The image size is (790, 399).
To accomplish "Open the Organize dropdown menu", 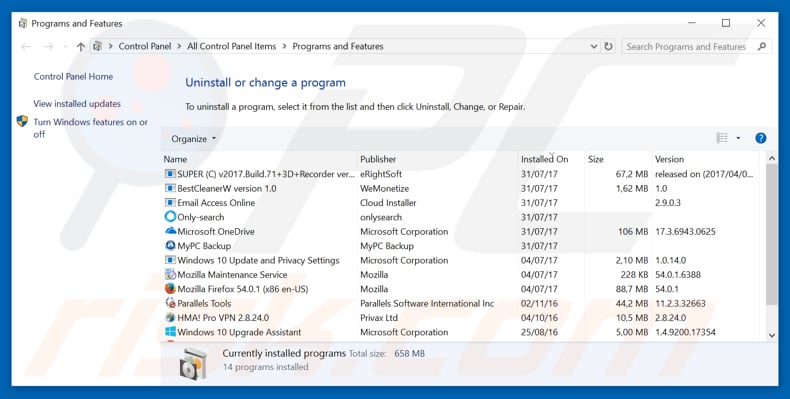I will pyautogui.click(x=193, y=139).
